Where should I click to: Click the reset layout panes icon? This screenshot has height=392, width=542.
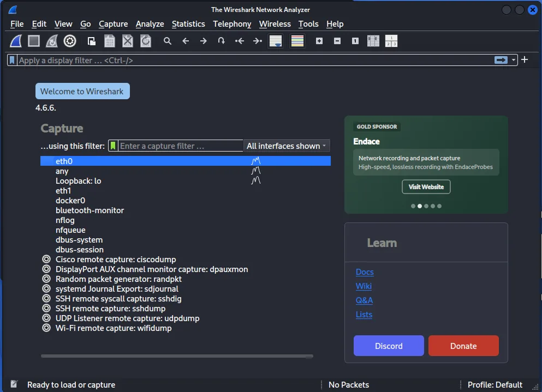(x=391, y=41)
